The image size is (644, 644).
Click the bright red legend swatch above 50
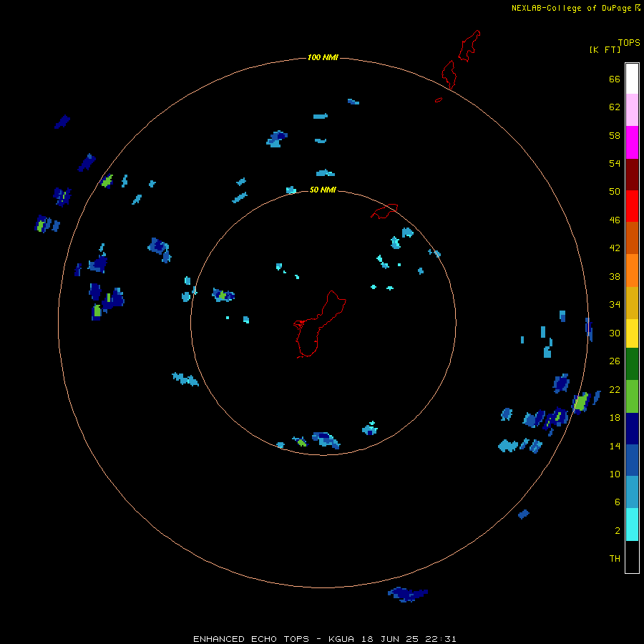pyautogui.click(x=632, y=206)
